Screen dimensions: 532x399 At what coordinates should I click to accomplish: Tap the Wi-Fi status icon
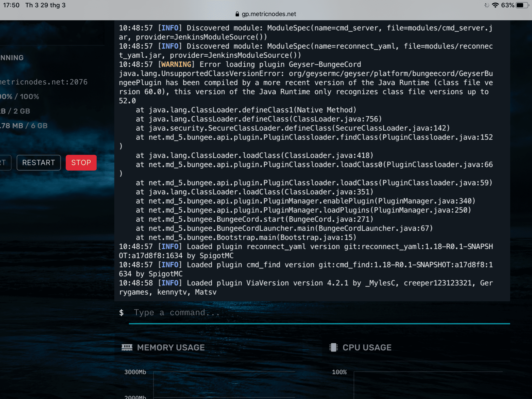click(x=495, y=5)
